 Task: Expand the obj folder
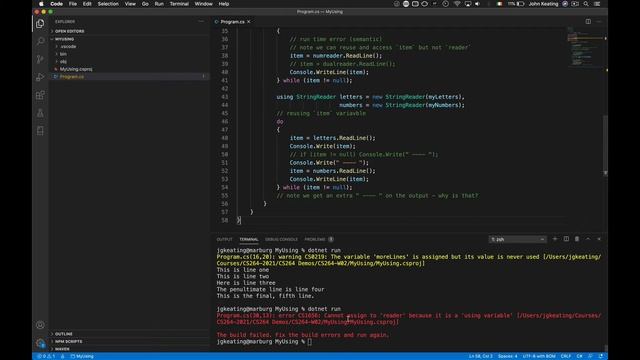pyautogui.click(x=63, y=62)
